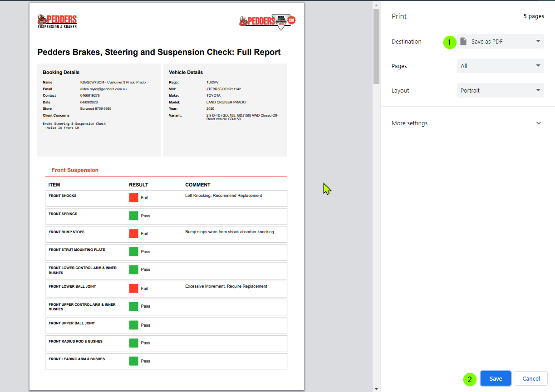Click the comment 'Excessive Movement, Require Replacement'

pos(226,286)
